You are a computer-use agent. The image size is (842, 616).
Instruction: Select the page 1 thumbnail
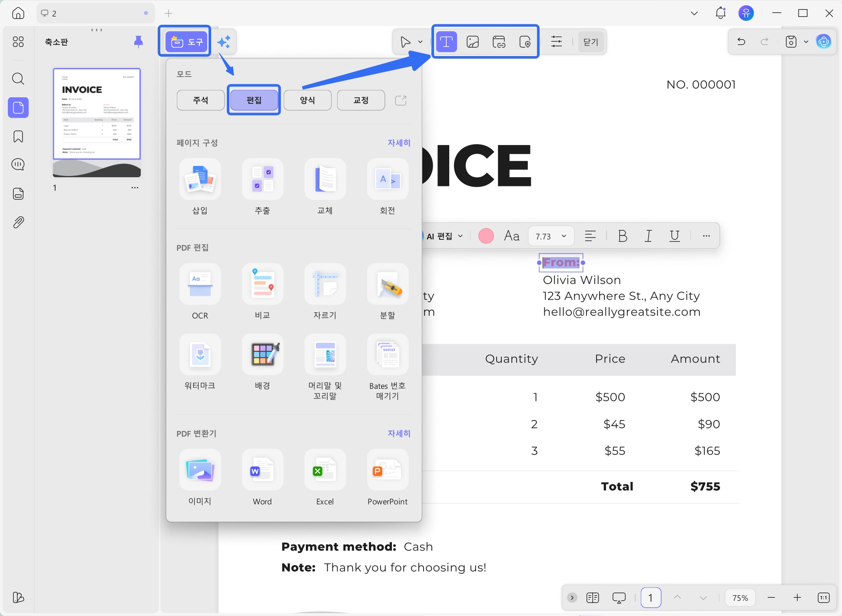click(x=97, y=123)
